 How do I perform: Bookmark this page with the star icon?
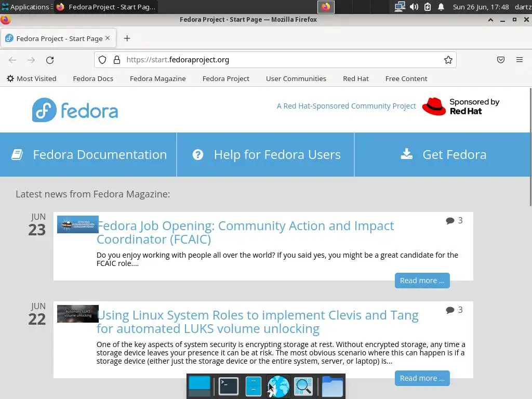coord(448,60)
